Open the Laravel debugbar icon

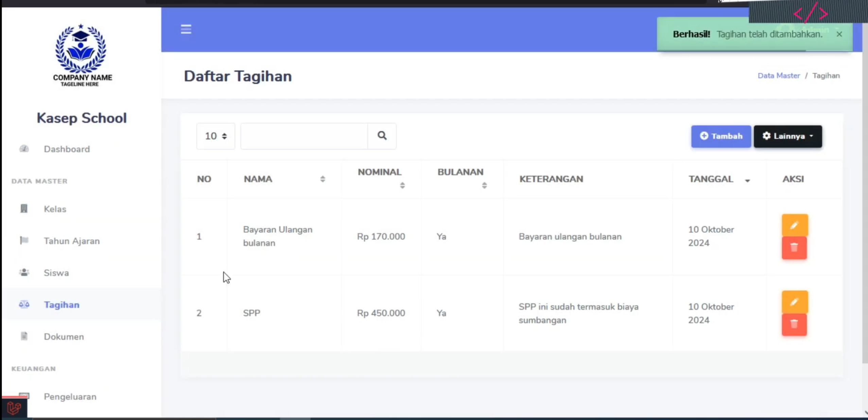[14, 408]
